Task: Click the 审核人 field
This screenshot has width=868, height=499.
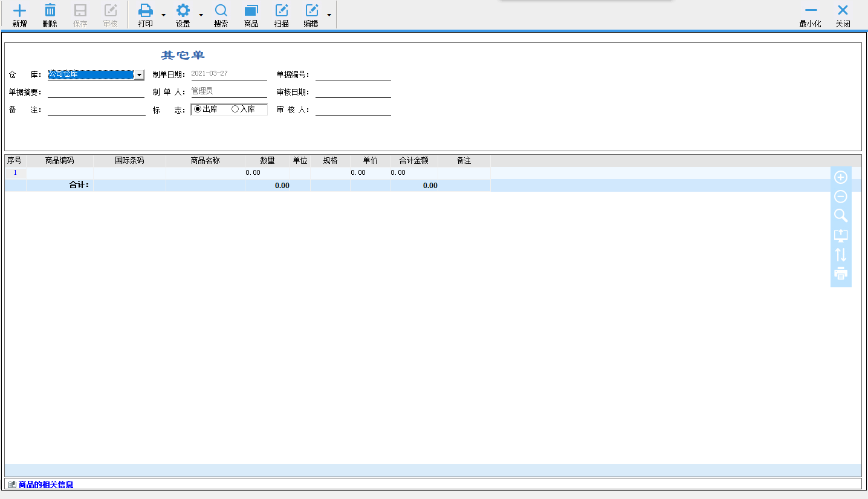Action: [353, 110]
